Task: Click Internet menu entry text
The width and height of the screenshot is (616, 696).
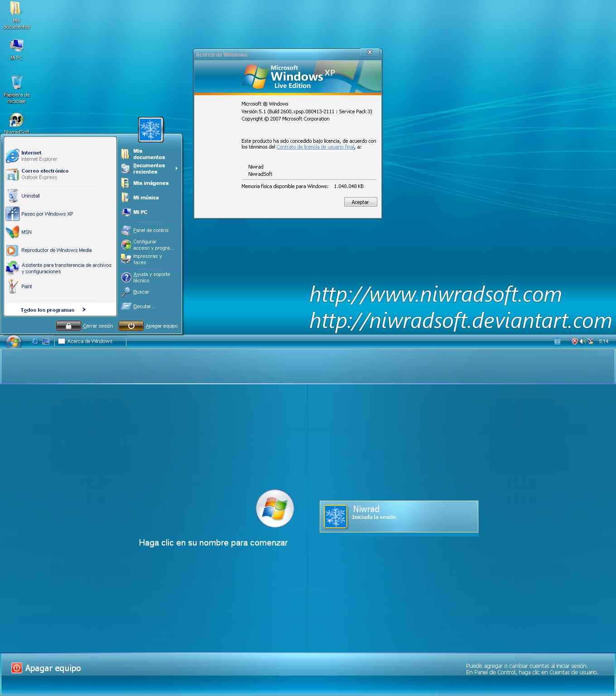Action: point(31,153)
